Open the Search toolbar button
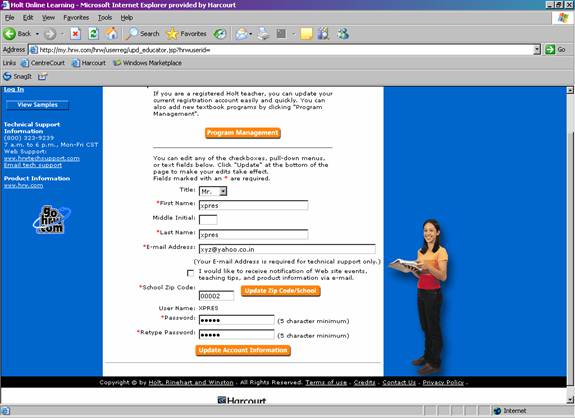This screenshot has height=418, width=575. [142, 33]
